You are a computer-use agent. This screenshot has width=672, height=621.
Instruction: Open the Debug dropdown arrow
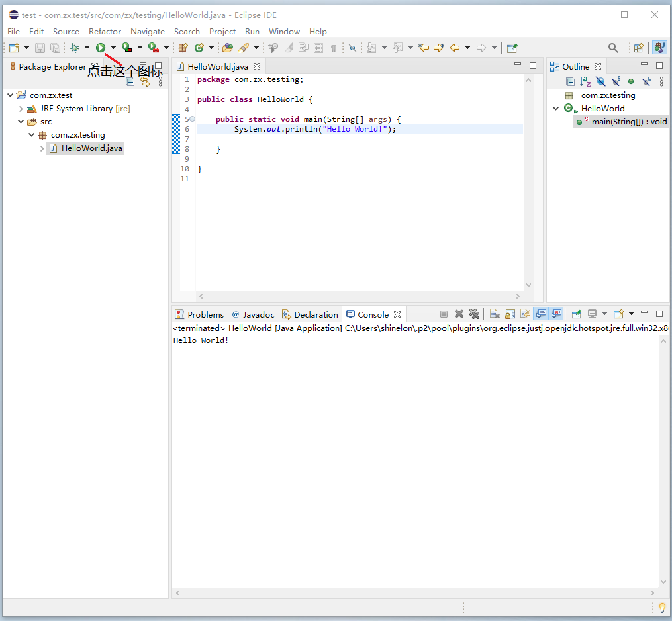[87, 48]
